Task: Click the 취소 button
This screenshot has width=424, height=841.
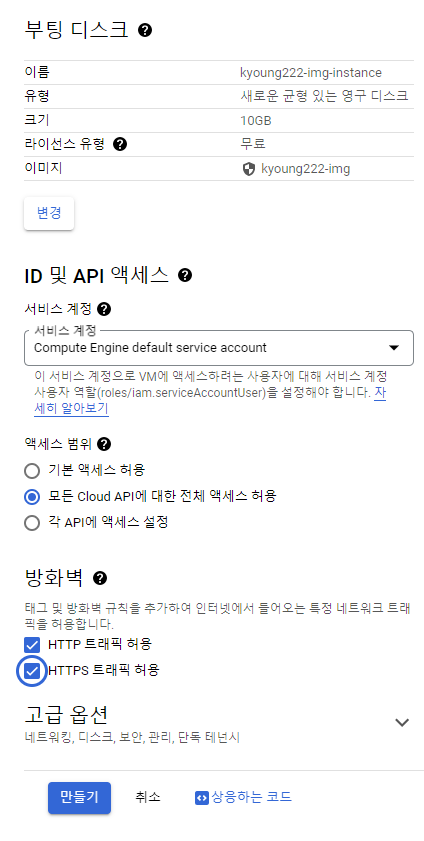Action: (148, 798)
